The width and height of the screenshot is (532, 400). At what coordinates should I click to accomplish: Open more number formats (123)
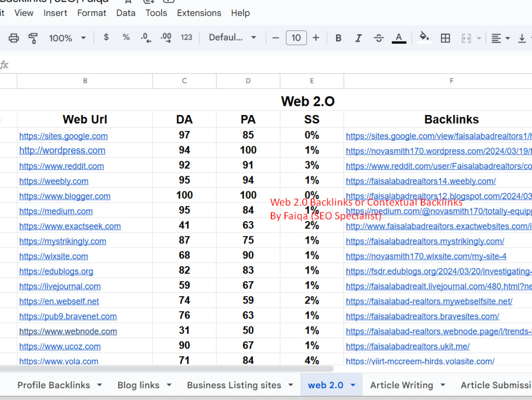click(x=186, y=37)
